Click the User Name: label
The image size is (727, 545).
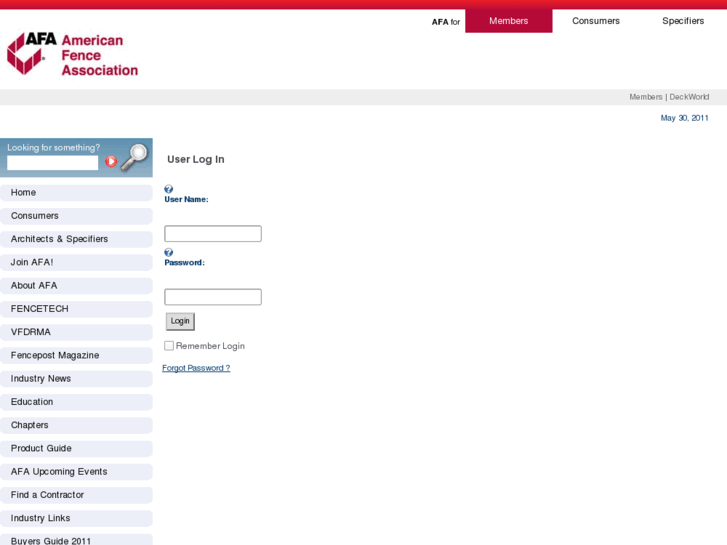(x=186, y=199)
